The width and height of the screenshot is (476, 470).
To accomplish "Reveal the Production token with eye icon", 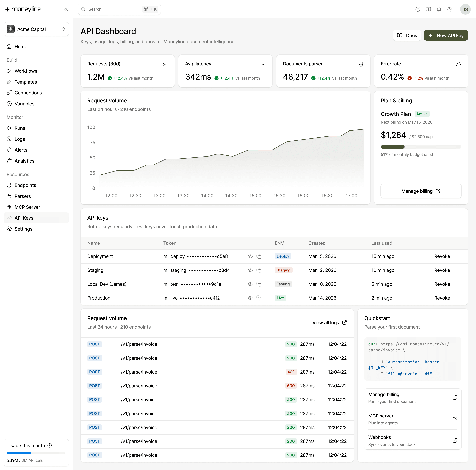I will click(250, 298).
